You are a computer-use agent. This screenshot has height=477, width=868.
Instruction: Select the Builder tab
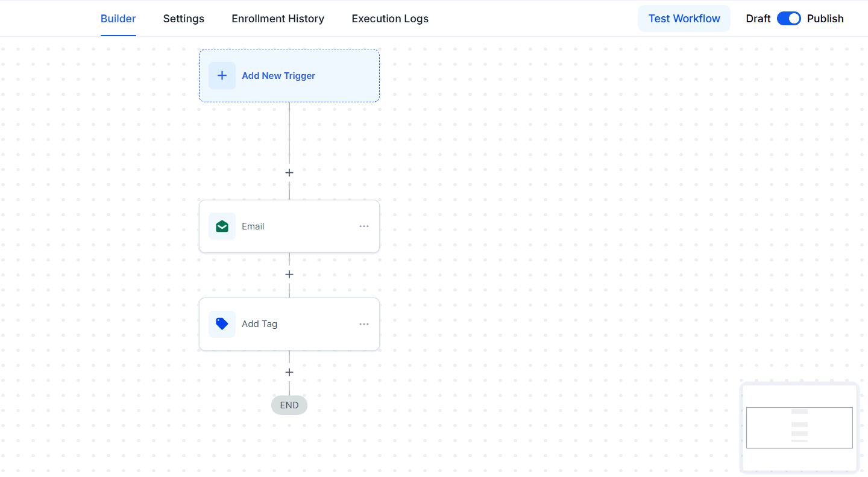tap(118, 19)
